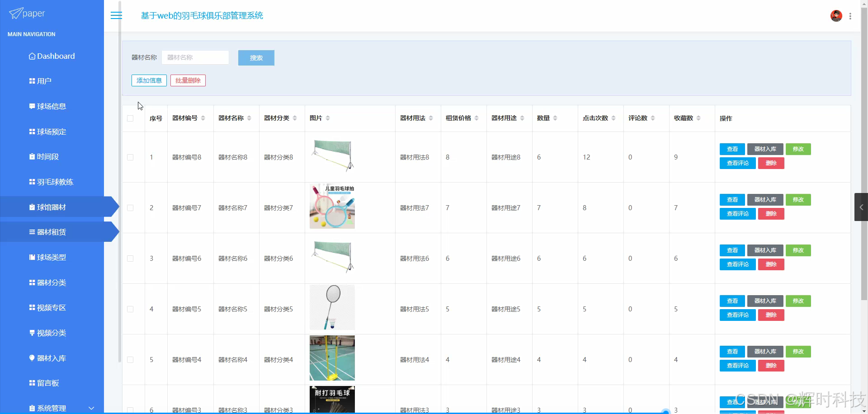Click the 器材入库 bulb icon in sidebar
Screen dimensions: 868x414
32,358
